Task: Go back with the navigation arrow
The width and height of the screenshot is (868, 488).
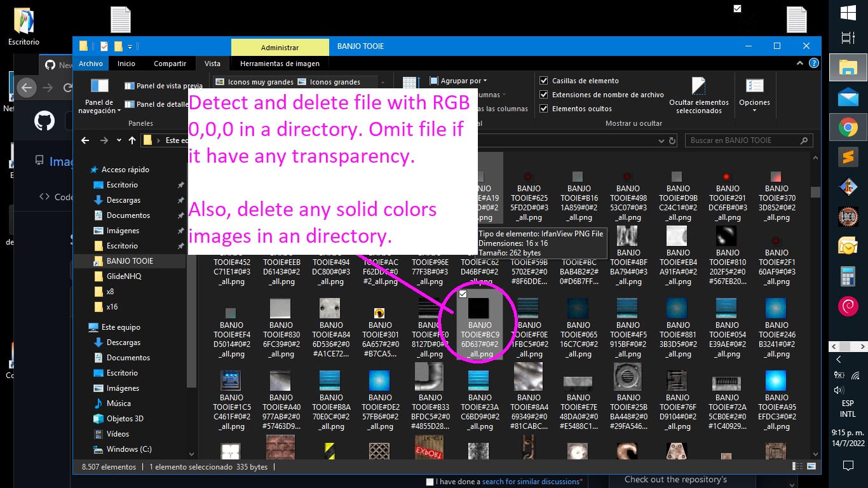Action: [x=85, y=140]
